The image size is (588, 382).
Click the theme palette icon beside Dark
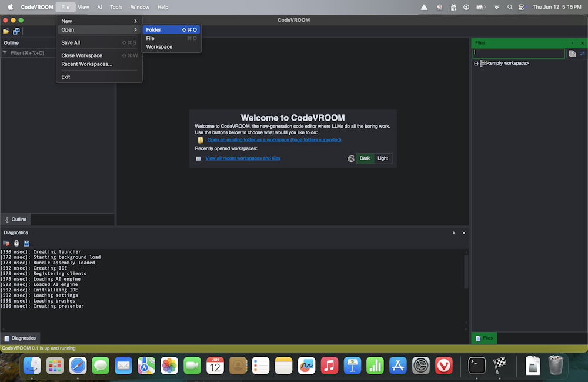tap(350, 158)
